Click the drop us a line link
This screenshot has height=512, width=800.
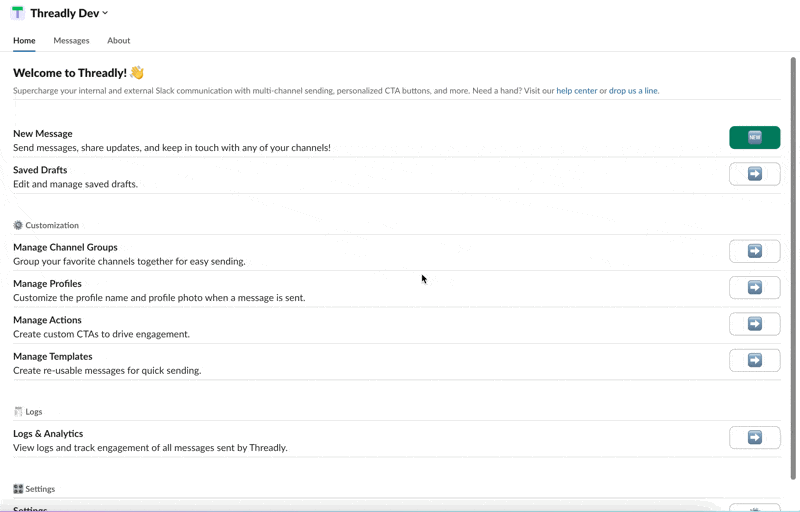coord(633,91)
